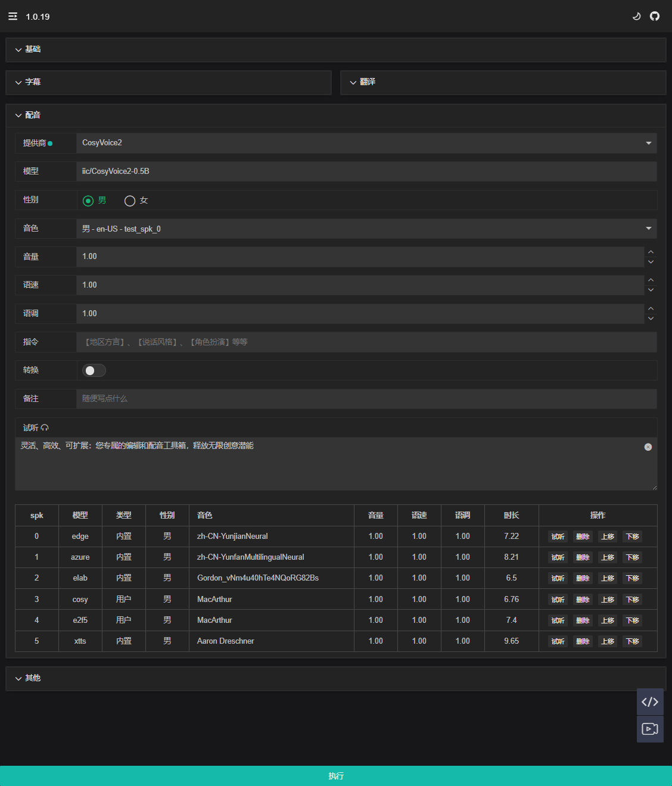Clear the preview text with the X icon

click(648, 447)
